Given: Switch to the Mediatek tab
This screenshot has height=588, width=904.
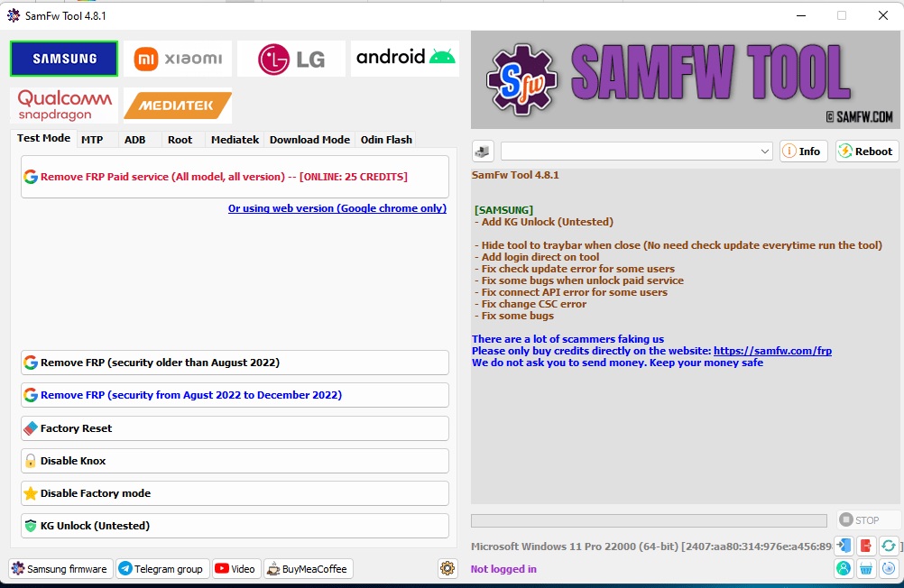Looking at the screenshot, I should click(235, 140).
